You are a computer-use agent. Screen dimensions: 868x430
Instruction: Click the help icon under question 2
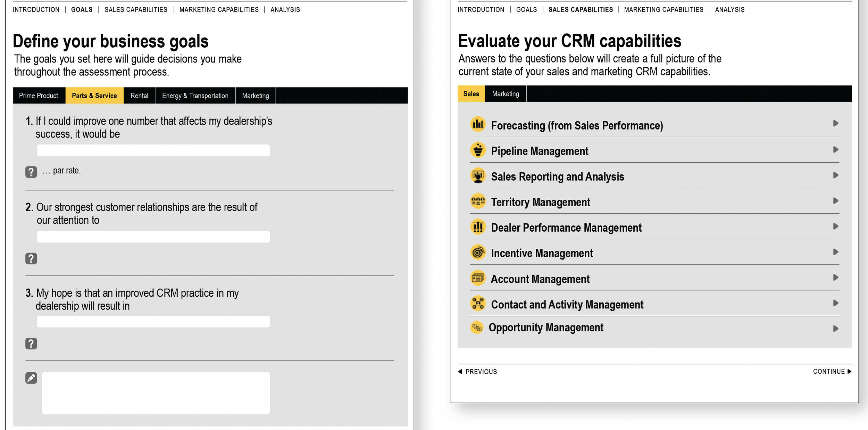tap(31, 258)
